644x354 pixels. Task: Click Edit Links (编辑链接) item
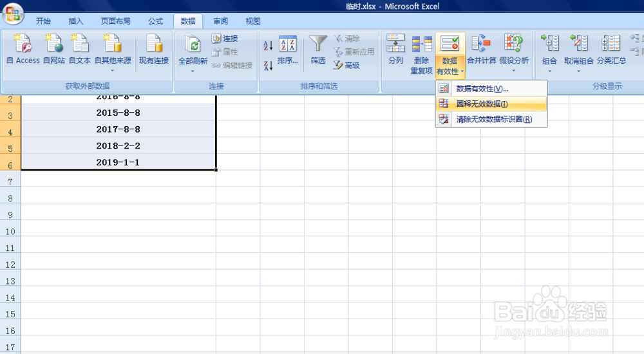(x=232, y=65)
